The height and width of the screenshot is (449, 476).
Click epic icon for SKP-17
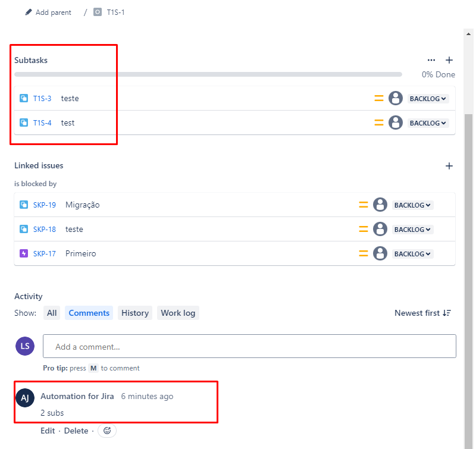click(x=24, y=253)
